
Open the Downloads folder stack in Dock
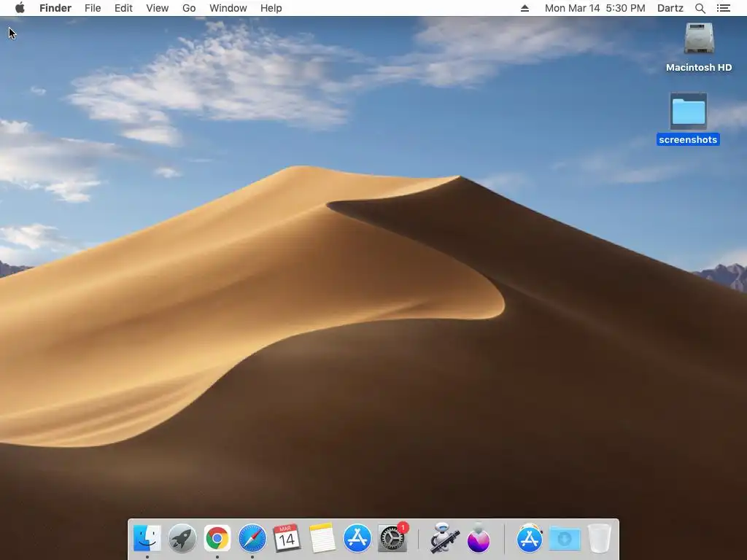coord(565,538)
